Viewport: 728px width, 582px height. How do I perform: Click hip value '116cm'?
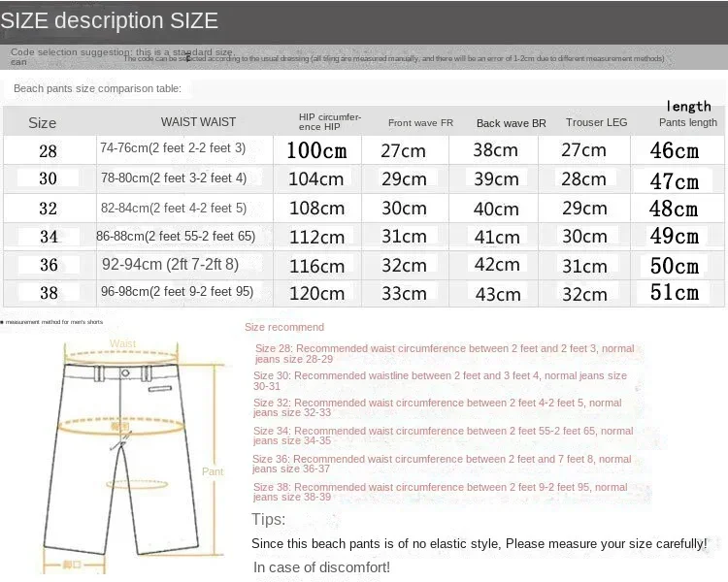coord(316,267)
